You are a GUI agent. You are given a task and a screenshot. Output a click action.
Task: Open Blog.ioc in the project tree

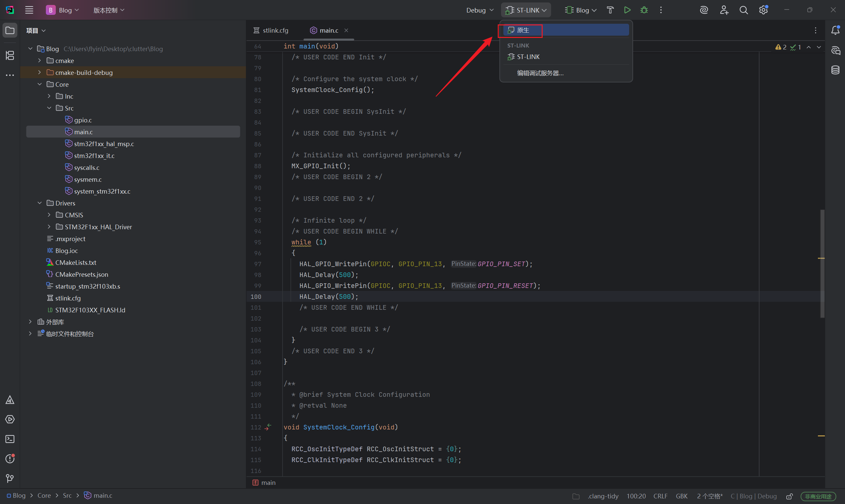[67, 251]
